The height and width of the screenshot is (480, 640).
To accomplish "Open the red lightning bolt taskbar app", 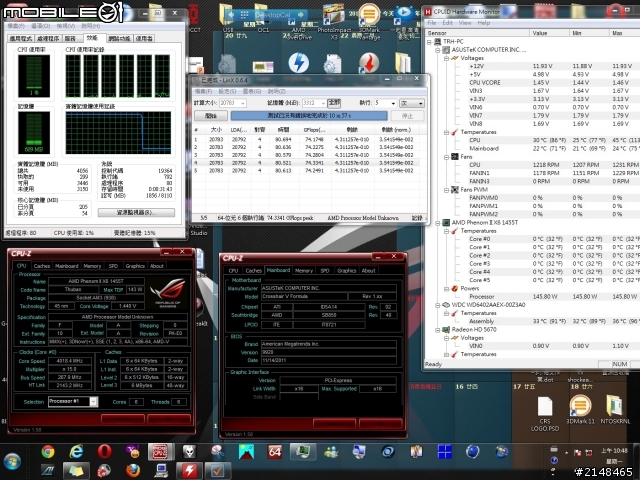I will [190, 471].
